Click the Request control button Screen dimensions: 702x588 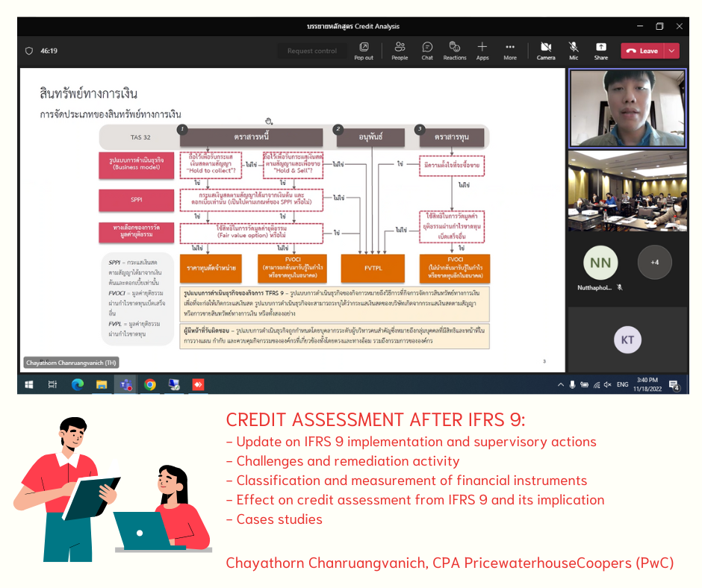tap(312, 51)
